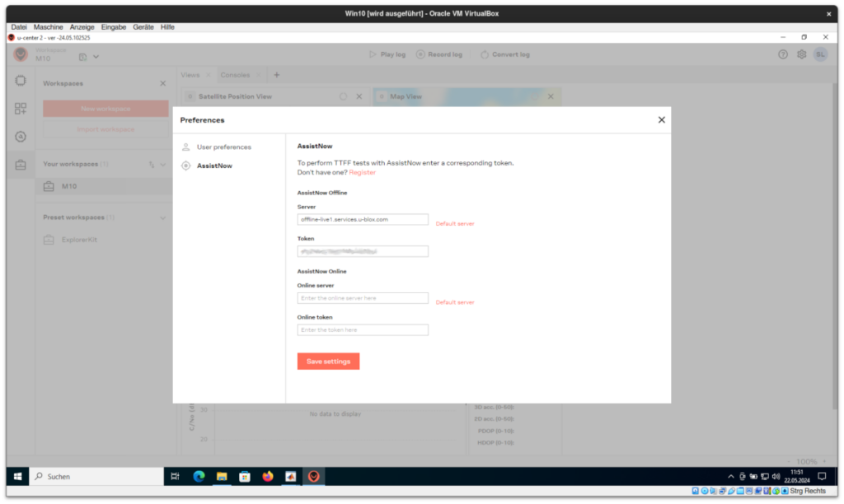Click the sort icon in Your workspaces
This screenshot has width=844, height=504.
152,165
